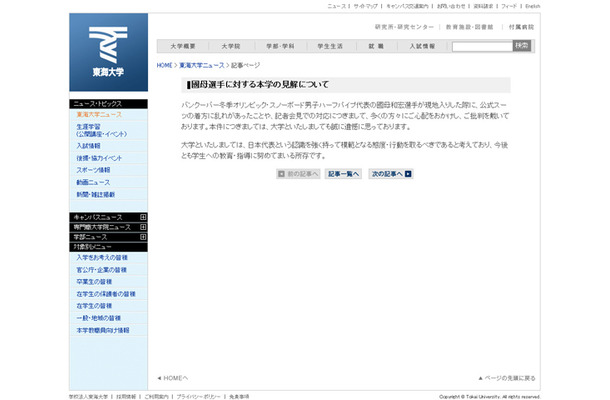
Task: Open 本学教職員向け情報 link
Action: (103, 330)
